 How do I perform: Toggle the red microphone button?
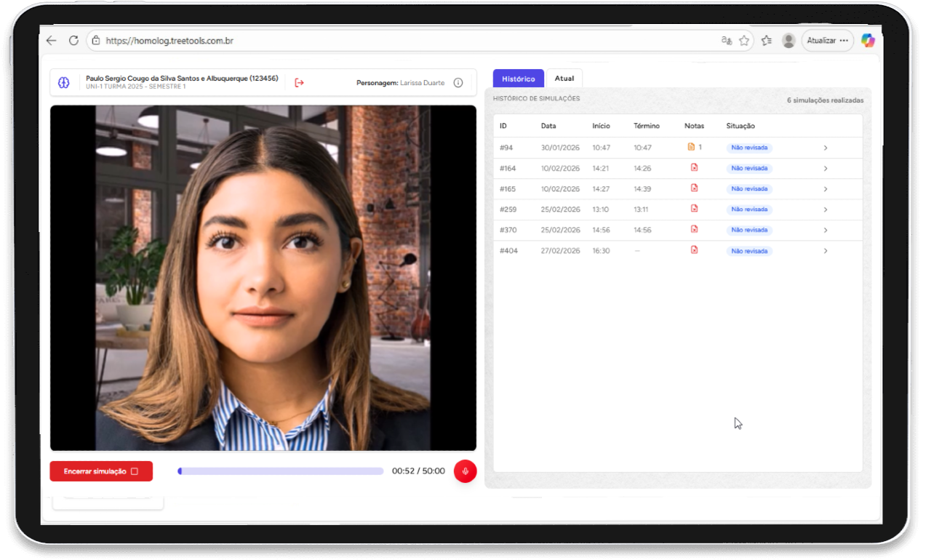(465, 471)
